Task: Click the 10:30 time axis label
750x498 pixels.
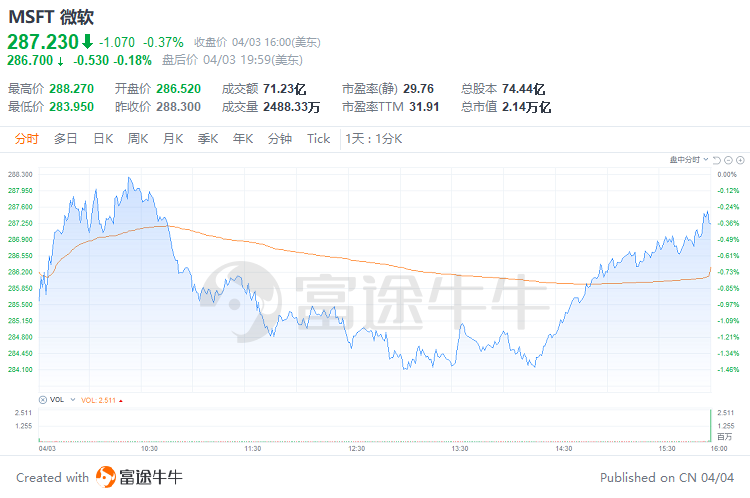Action: tap(149, 449)
